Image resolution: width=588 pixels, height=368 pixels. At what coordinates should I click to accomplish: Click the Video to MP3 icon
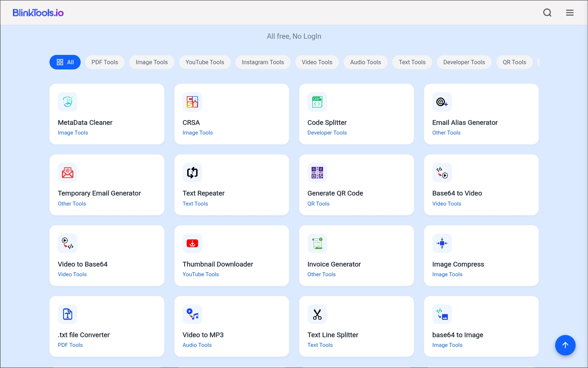click(192, 314)
